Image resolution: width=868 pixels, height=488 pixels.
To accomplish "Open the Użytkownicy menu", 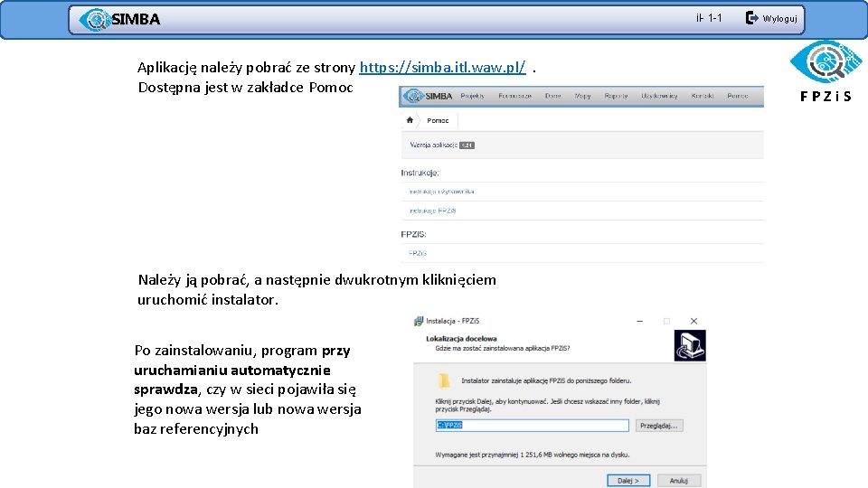I will (659, 96).
